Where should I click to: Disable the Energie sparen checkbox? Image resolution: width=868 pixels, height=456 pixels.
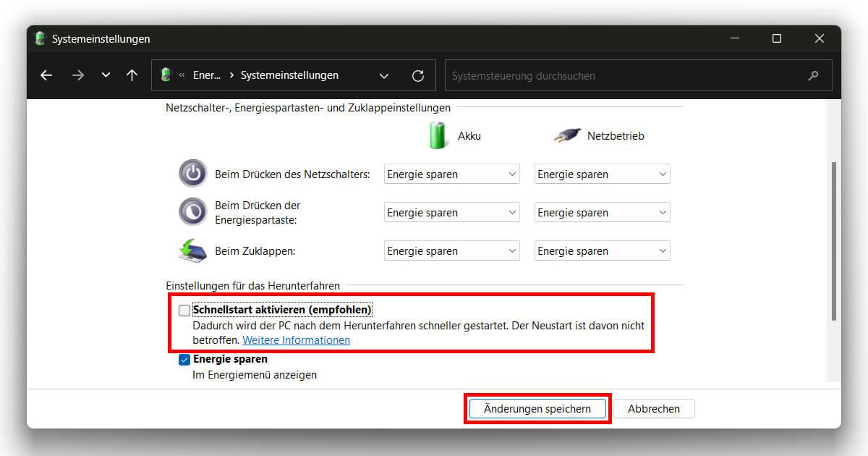point(184,359)
